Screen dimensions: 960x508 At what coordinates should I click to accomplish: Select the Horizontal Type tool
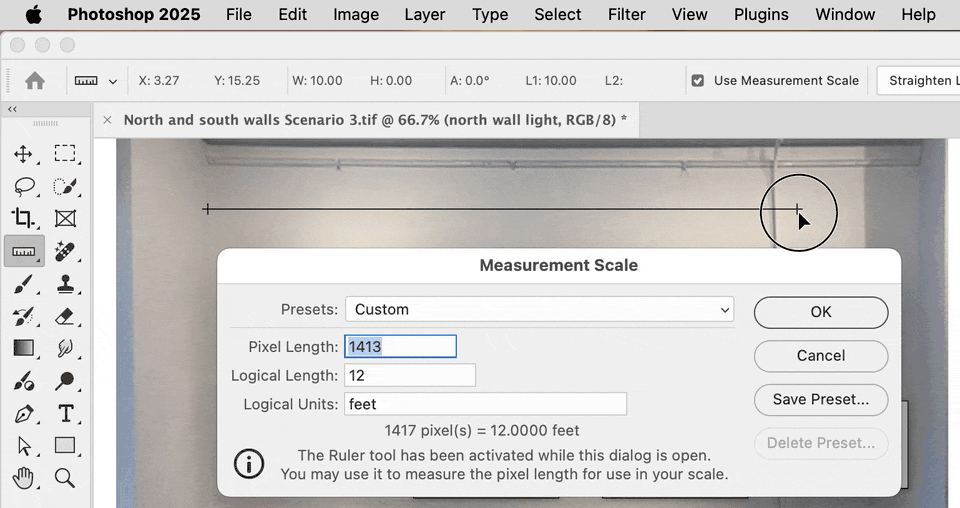pos(65,414)
